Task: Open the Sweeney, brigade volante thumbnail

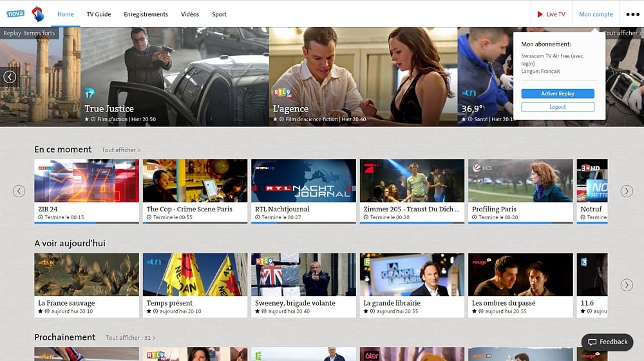Action: pos(303,275)
